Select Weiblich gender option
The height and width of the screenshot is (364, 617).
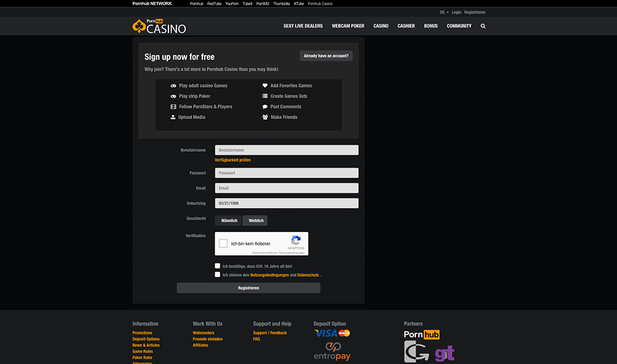(255, 220)
